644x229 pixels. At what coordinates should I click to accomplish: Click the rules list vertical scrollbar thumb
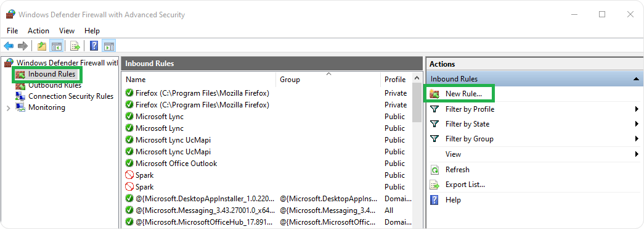[x=417, y=103]
